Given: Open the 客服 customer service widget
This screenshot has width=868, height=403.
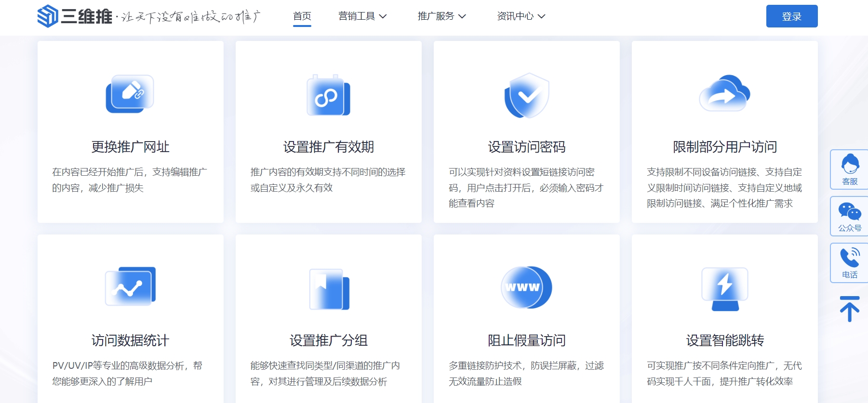Looking at the screenshot, I should tap(849, 169).
